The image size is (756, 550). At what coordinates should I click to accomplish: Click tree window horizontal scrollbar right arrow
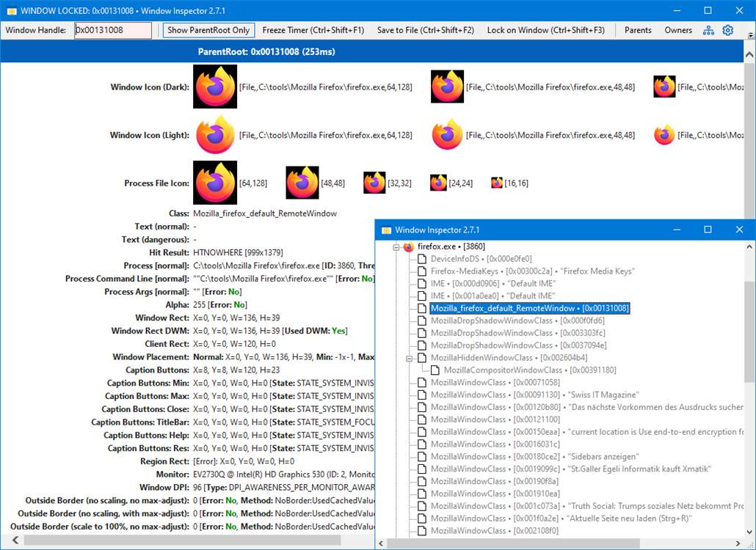pyautogui.click(x=738, y=543)
